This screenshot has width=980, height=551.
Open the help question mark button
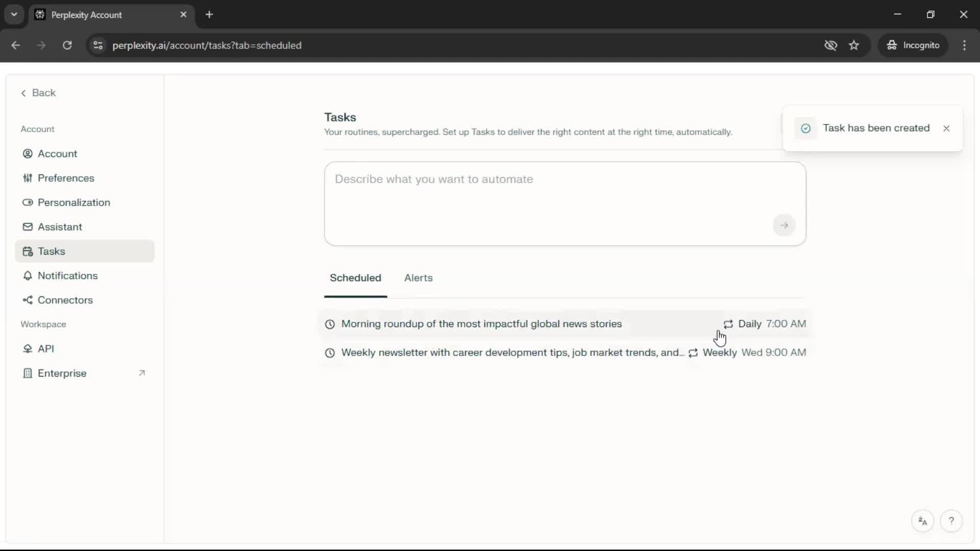951,521
